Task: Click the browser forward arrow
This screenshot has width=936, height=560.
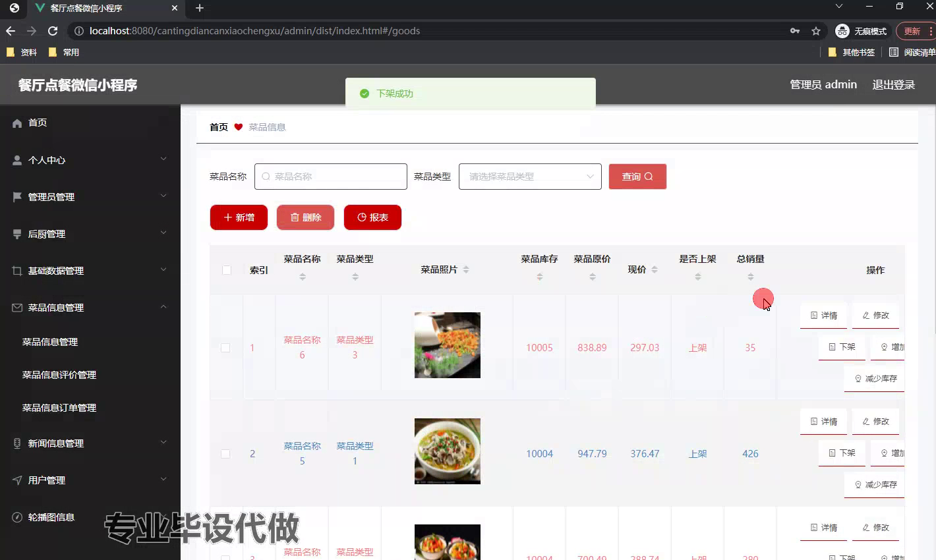Action: click(x=32, y=31)
